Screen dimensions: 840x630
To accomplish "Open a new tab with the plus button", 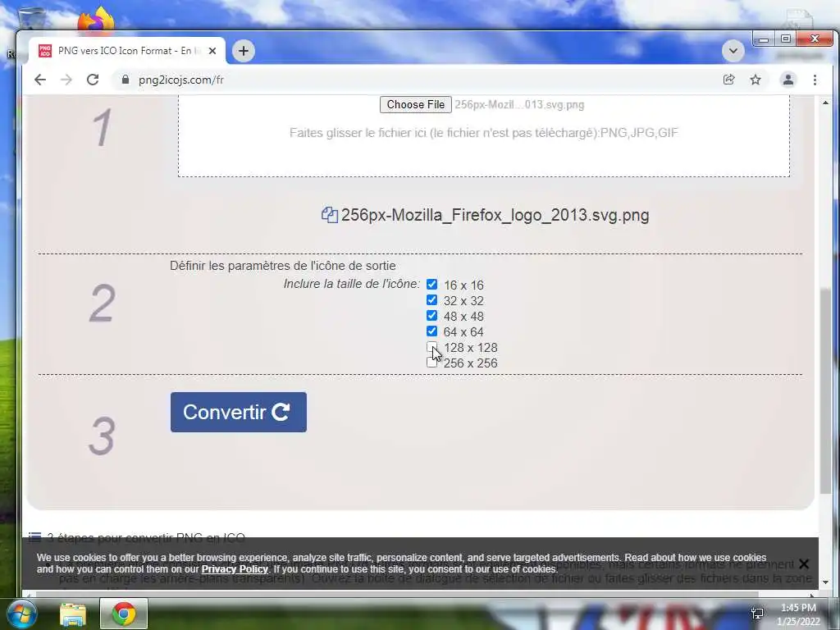I will point(243,51).
